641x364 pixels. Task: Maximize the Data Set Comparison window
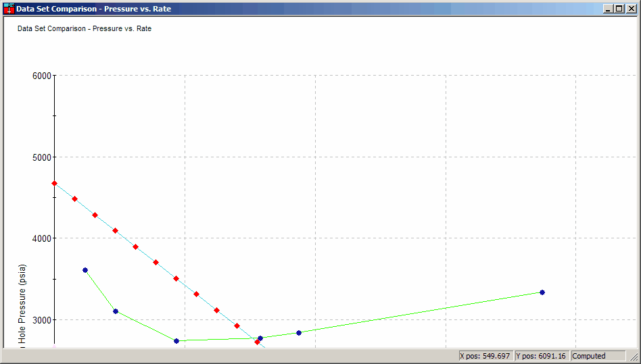(619, 9)
